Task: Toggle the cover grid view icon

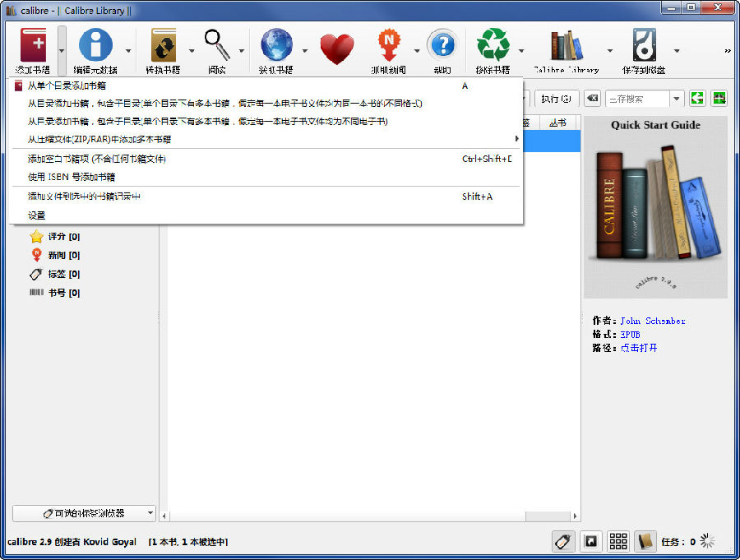Action: (x=618, y=542)
